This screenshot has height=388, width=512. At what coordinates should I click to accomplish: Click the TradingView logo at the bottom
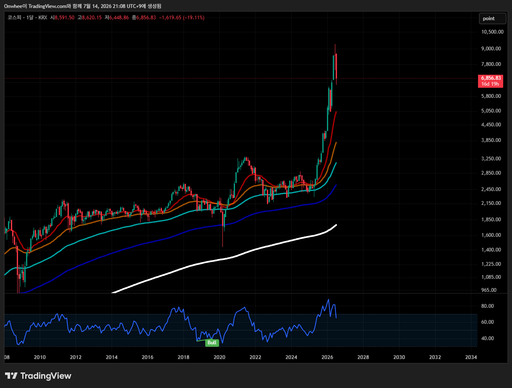click(x=38, y=376)
